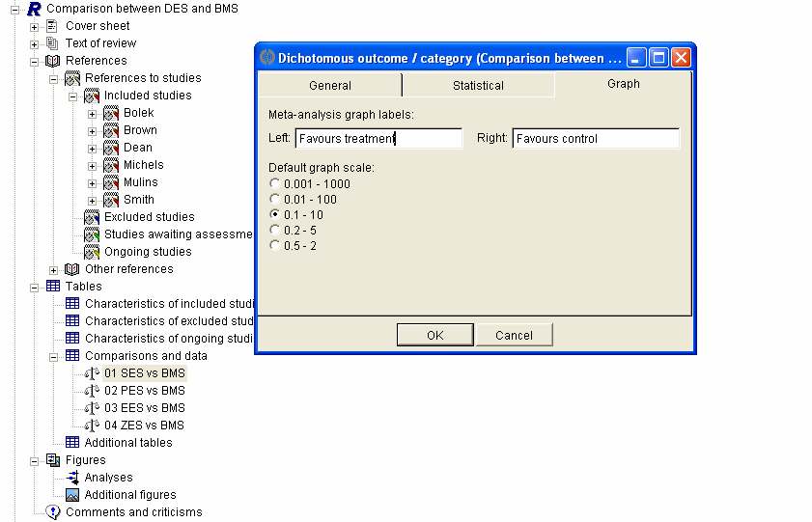Screen dimensions: 812x522
Task: Click the Tables grid icon
Action: coord(53,287)
